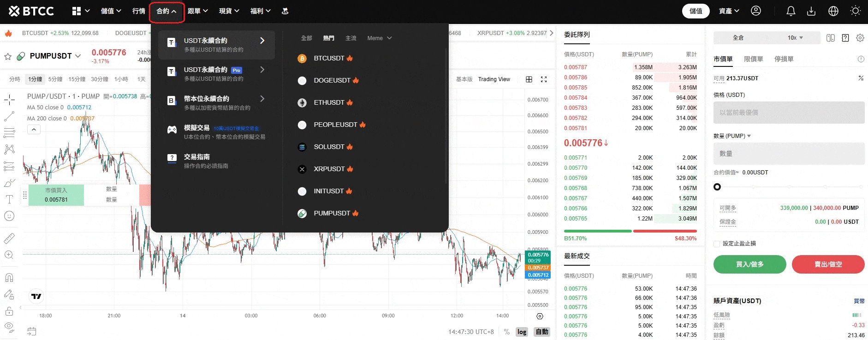The width and height of the screenshot is (868, 340).
Task: Open the PUMPUSDT pair selector dropdown
Action: coord(55,56)
